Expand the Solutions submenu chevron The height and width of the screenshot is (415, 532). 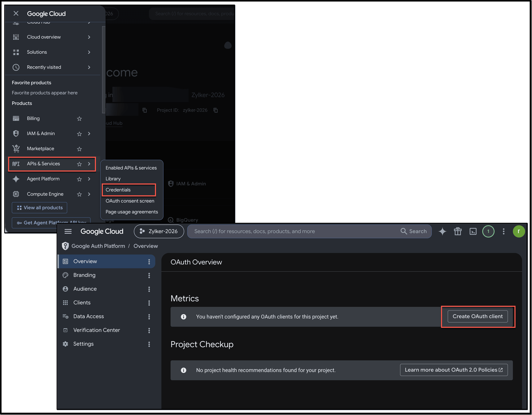[x=89, y=52]
